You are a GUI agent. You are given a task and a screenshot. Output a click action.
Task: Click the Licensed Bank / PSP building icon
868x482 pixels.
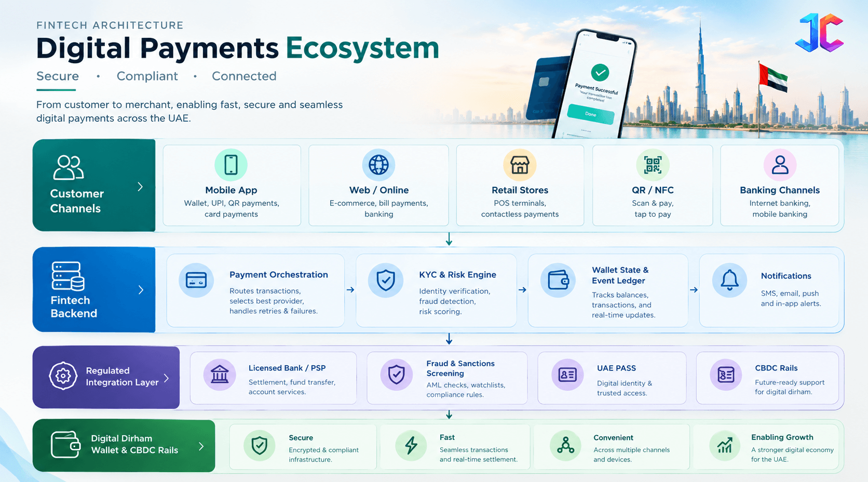click(x=220, y=374)
